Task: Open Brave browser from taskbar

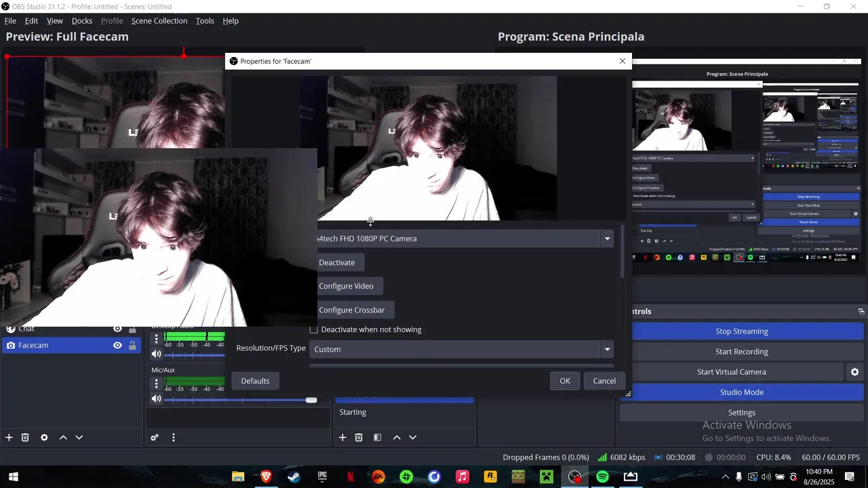Action: coord(267,476)
